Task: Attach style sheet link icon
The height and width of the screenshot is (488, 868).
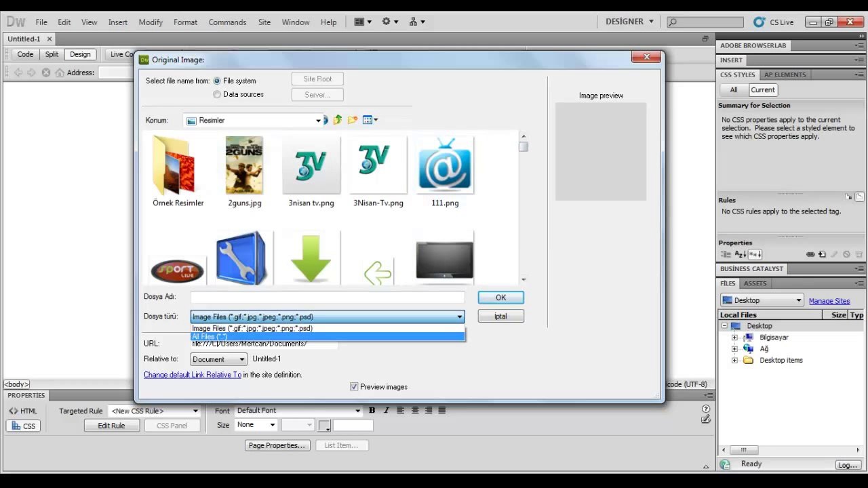Action: point(810,254)
